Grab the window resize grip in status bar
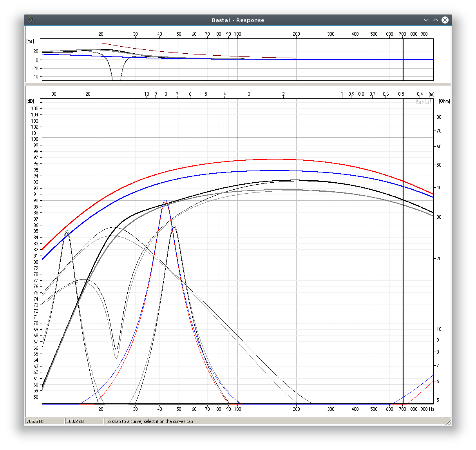The width and height of the screenshot is (476, 450). 447,422
